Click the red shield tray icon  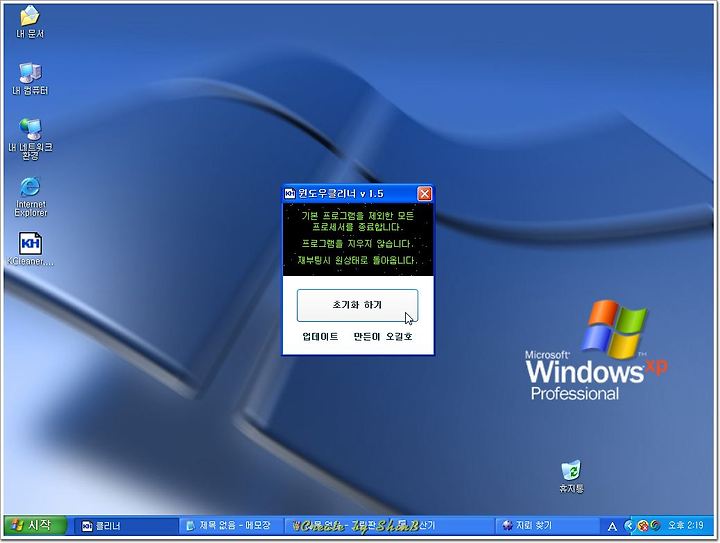pyautogui.click(x=644, y=526)
